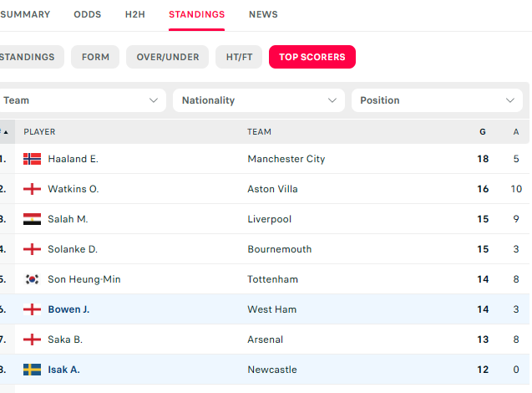Open team Newcastle
Image resolution: width=532 pixels, height=393 pixels.
[272, 370]
